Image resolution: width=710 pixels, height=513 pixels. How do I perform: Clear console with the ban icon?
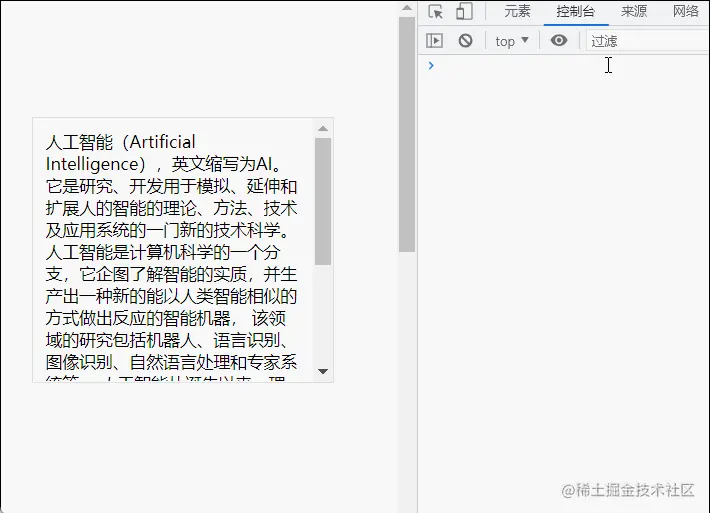tap(465, 41)
